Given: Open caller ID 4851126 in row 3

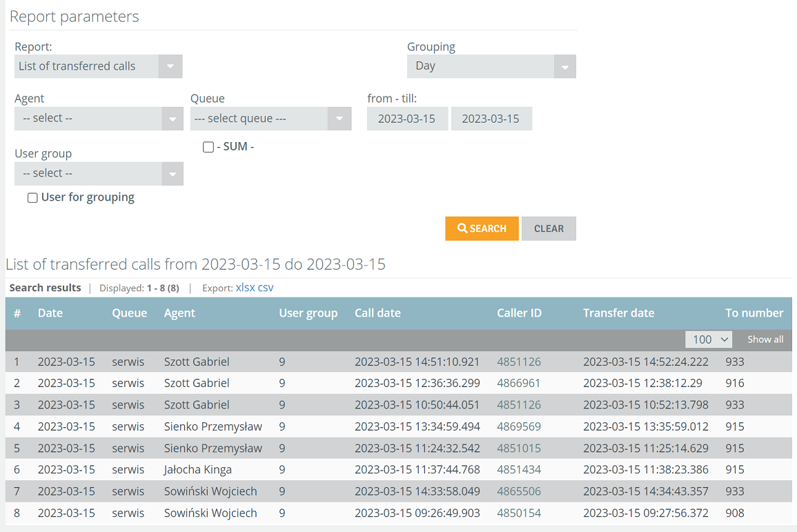Looking at the screenshot, I should [519, 405].
